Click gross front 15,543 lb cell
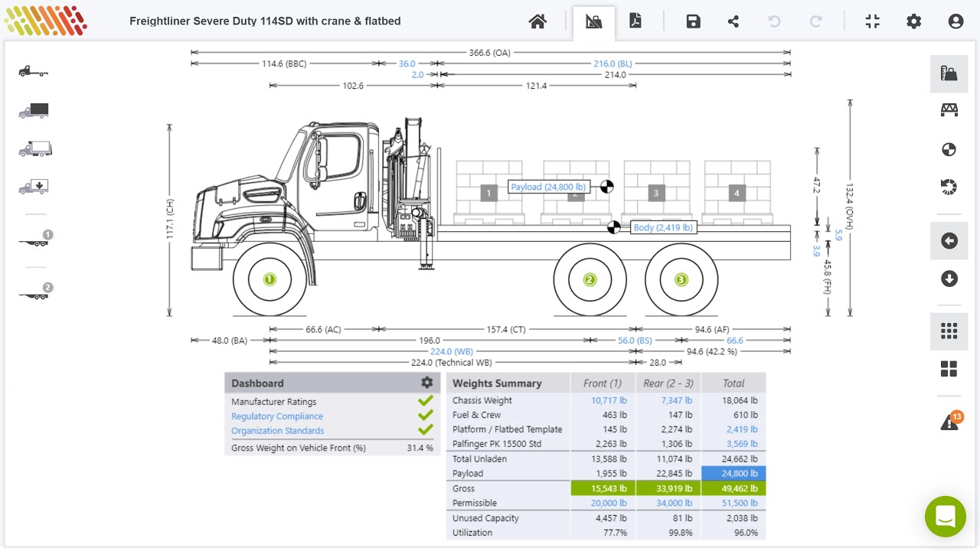The height and width of the screenshot is (551, 980). coord(603,488)
